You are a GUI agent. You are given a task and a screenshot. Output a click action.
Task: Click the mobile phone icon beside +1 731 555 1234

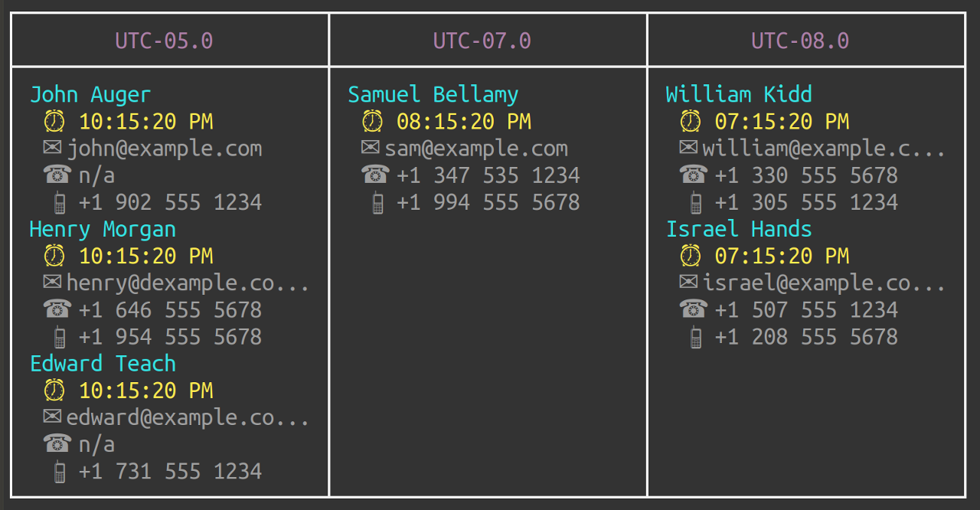tap(60, 472)
